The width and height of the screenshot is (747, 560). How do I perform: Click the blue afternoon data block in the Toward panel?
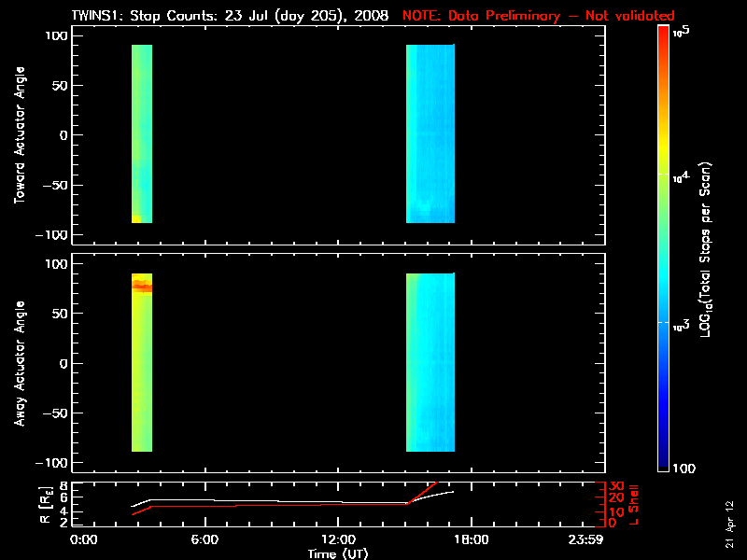(430, 133)
